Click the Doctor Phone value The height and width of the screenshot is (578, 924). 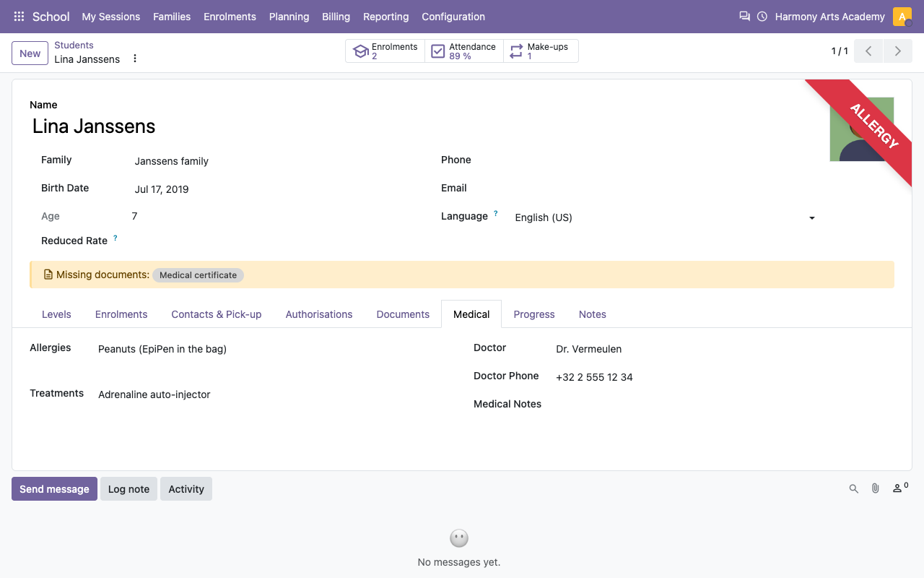(x=594, y=377)
